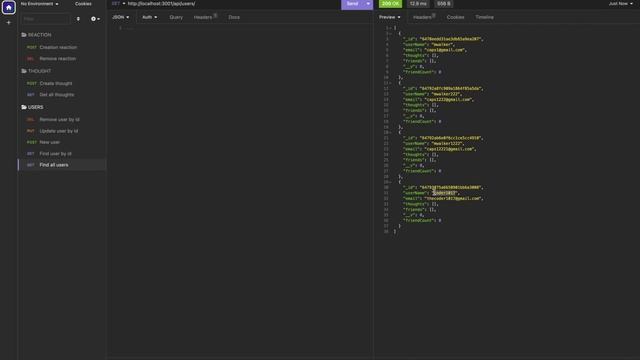
Task: Switch to the response Timeline tab
Action: pos(484,17)
